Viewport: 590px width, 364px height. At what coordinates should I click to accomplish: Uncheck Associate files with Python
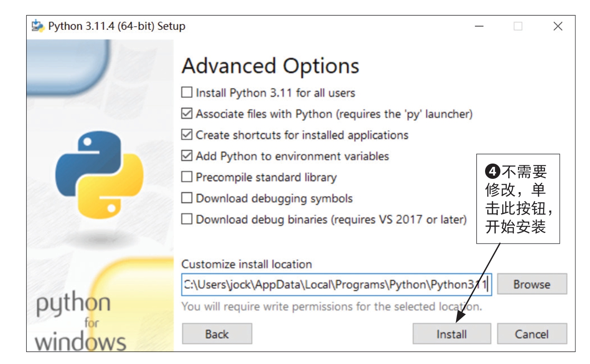(187, 114)
